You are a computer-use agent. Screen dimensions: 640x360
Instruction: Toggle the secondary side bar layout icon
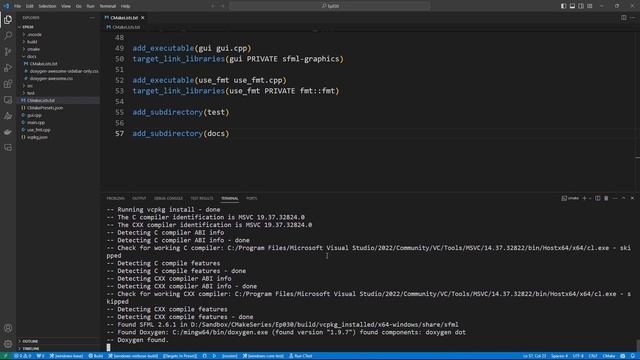(x=581, y=6)
